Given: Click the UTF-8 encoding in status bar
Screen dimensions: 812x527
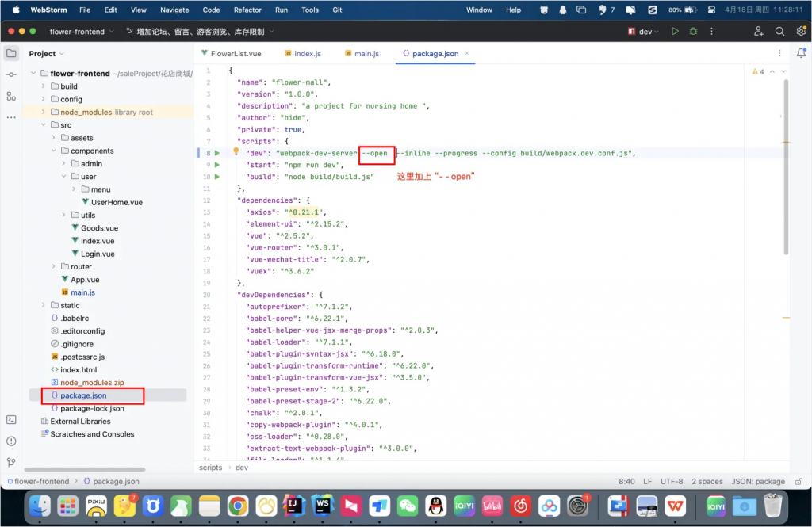Looking at the screenshot, I should pos(671,481).
